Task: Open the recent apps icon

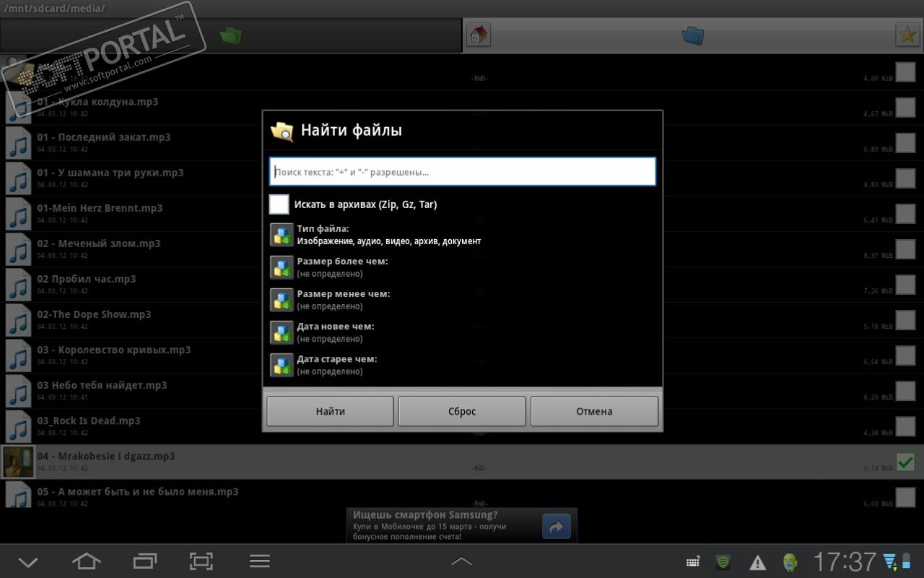Action: (145, 561)
